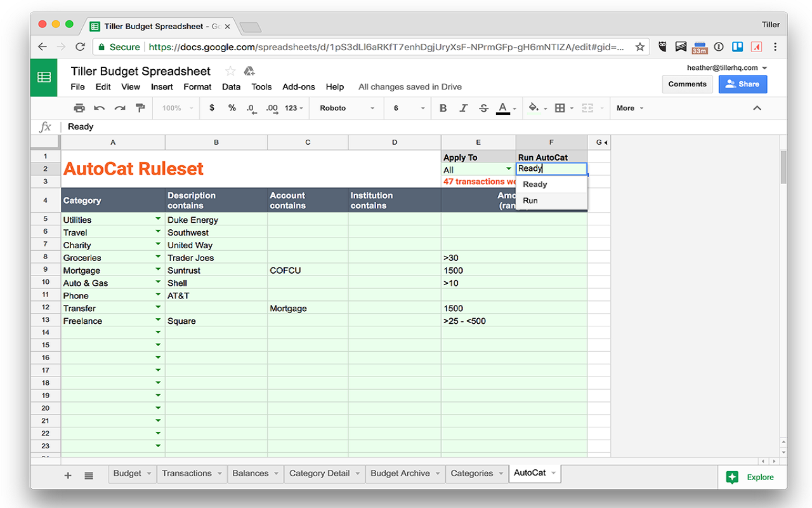Bookmark page with star in address bar
The width and height of the screenshot is (812, 508).
click(x=640, y=47)
